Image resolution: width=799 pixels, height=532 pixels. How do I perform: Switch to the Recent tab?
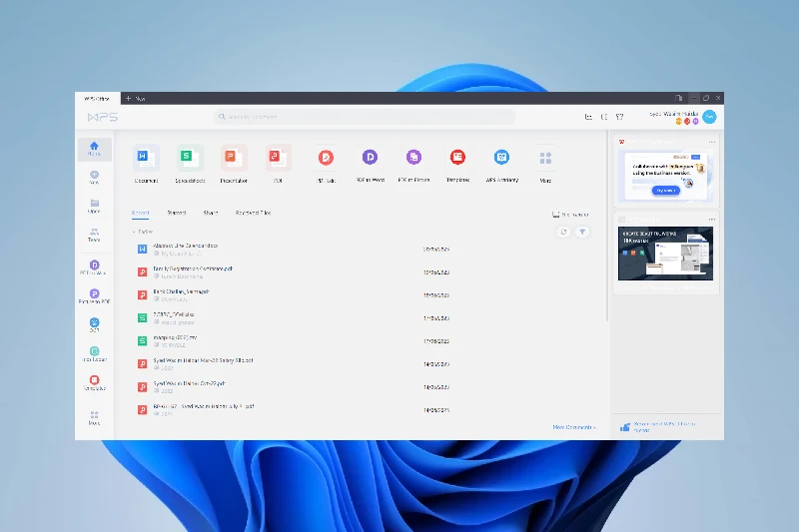pyautogui.click(x=140, y=213)
